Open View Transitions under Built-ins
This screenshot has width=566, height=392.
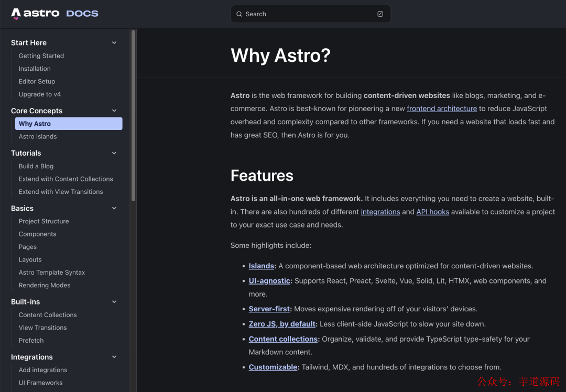(42, 328)
